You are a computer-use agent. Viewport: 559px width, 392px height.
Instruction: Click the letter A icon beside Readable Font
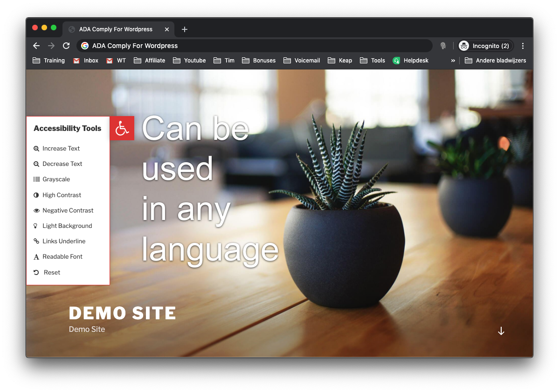tap(36, 257)
